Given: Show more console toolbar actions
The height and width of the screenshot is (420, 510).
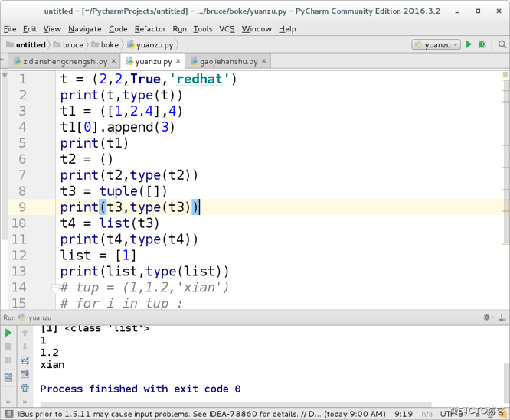Looking at the screenshot, I should 25,402.
